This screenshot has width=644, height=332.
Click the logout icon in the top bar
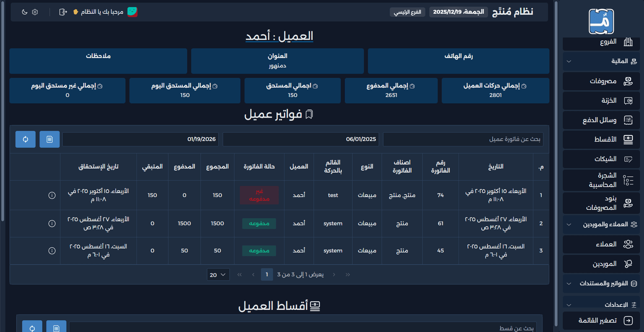[x=62, y=12]
